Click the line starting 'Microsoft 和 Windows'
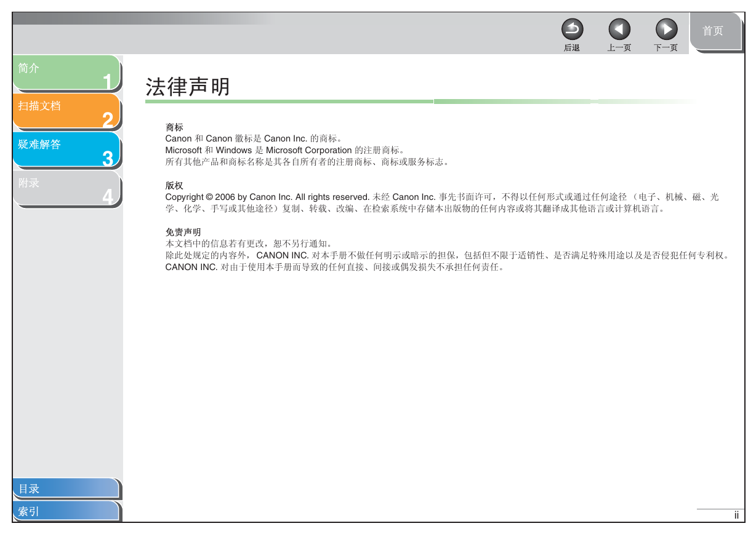This screenshot has height=534, width=756. pos(284,150)
